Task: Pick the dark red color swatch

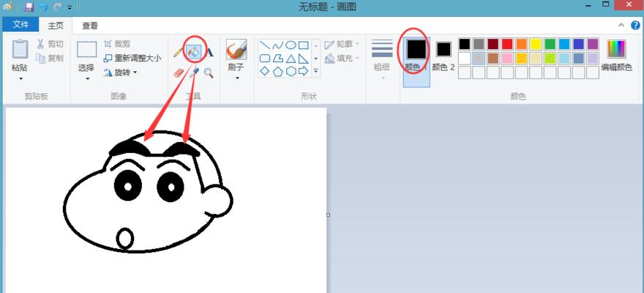Action: [493, 44]
